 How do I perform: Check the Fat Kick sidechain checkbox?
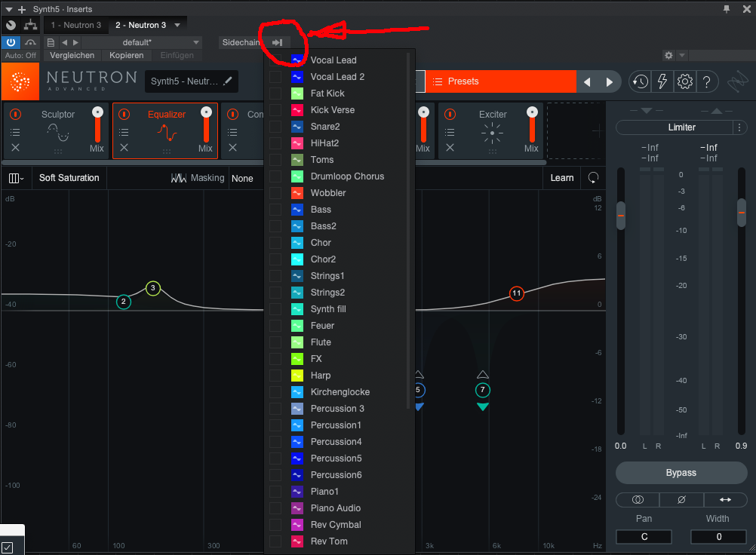[x=275, y=93]
